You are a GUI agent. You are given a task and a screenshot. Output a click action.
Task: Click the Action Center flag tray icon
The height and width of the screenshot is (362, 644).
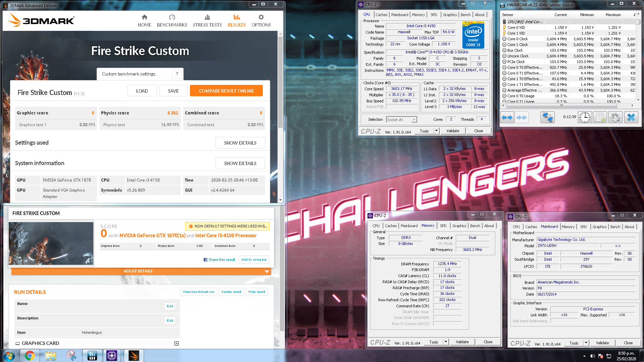click(x=601, y=356)
